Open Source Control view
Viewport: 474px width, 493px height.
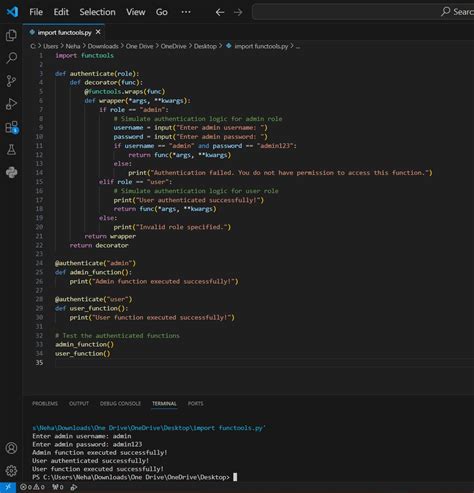[11, 81]
